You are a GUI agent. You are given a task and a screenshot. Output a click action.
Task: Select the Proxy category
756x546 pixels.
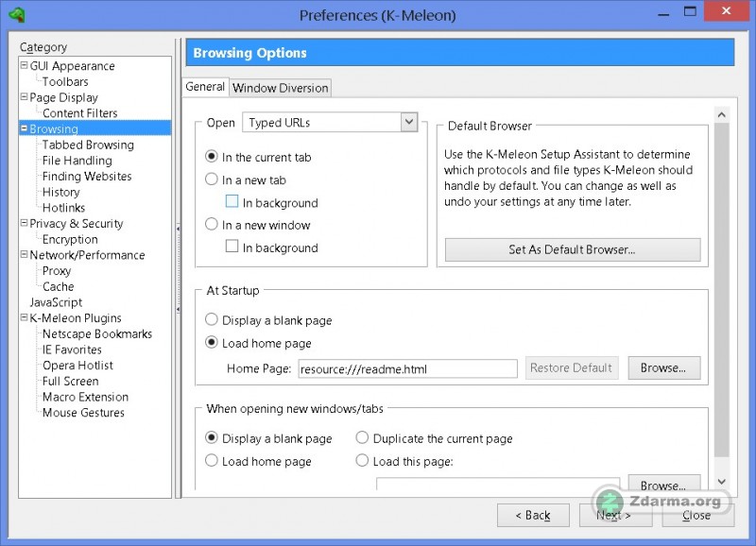click(57, 271)
